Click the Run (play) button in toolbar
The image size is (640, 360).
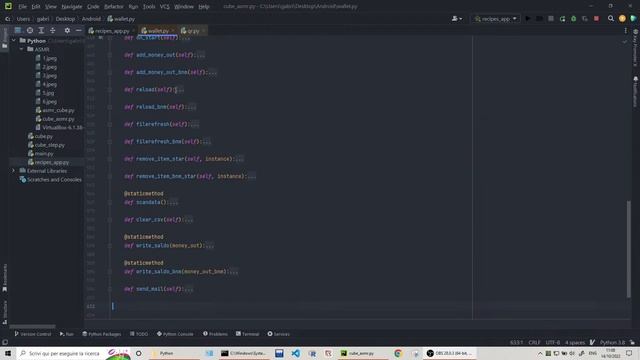(x=528, y=19)
